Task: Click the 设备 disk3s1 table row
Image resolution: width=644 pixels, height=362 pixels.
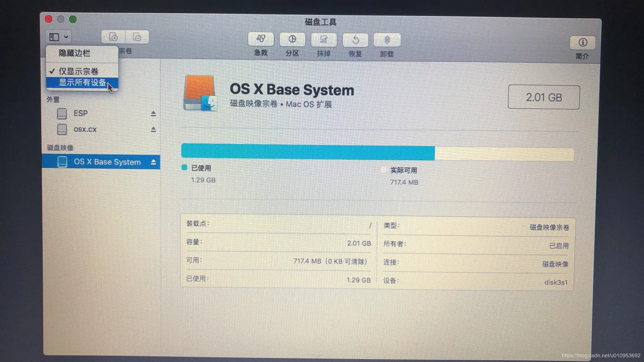Action: (x=476, y=282)
